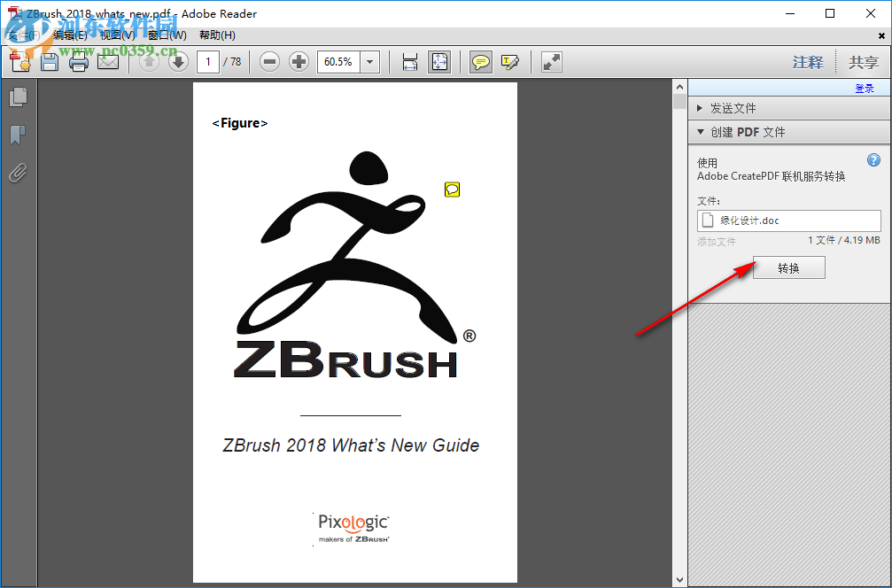892x588 pixels.
Task: Go to next page arrow
Action: coord(179,61)
